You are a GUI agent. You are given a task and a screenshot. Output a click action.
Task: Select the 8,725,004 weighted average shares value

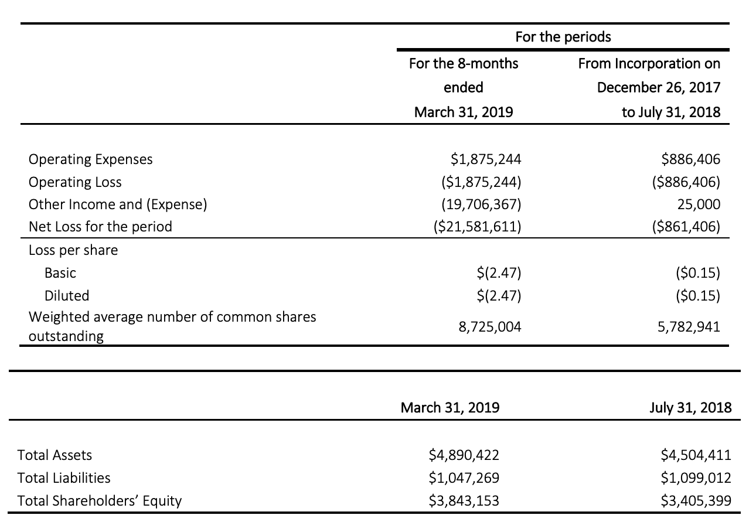(490, 328)
